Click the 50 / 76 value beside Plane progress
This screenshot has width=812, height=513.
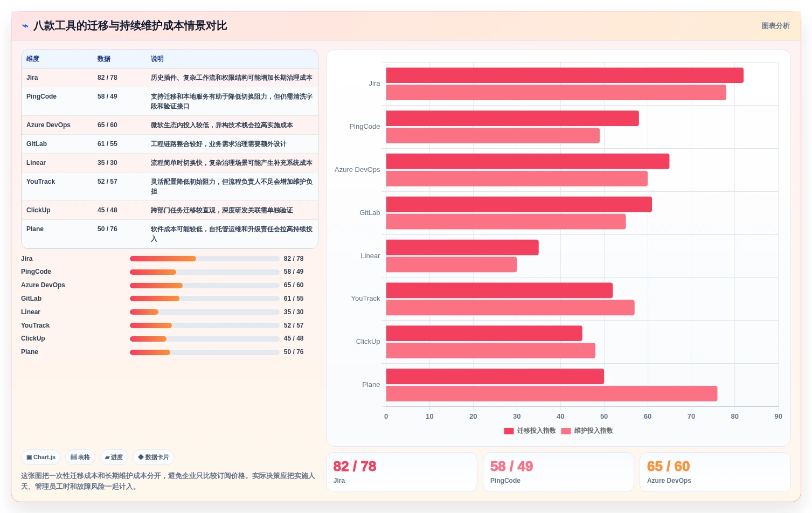coord(294,352)
